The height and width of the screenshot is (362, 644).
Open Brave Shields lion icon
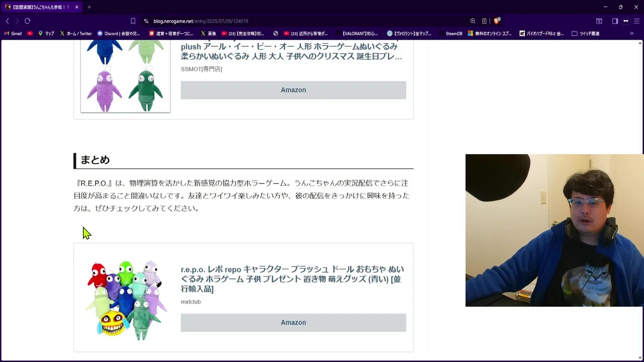coord(497,21)
